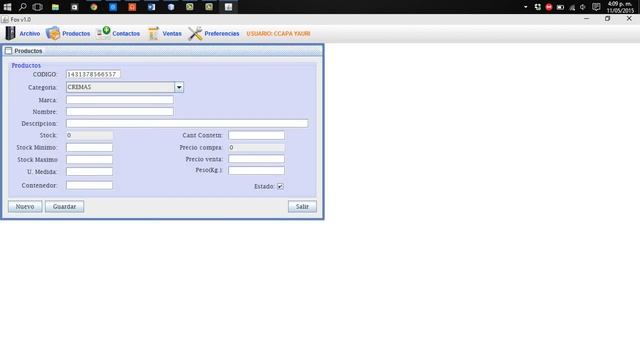Select the active Java app taskbar icon
640x360 pixels.
pyautogui.click(x=229, y=7)
